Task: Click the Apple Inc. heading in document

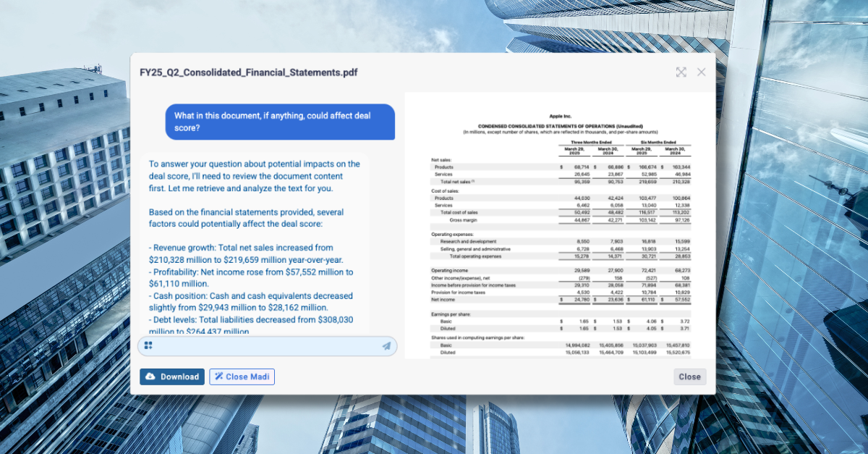Action: coord(561,116)
